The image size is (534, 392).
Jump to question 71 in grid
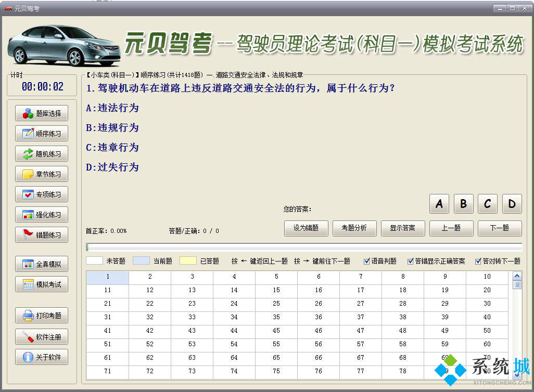click(108, 371)
